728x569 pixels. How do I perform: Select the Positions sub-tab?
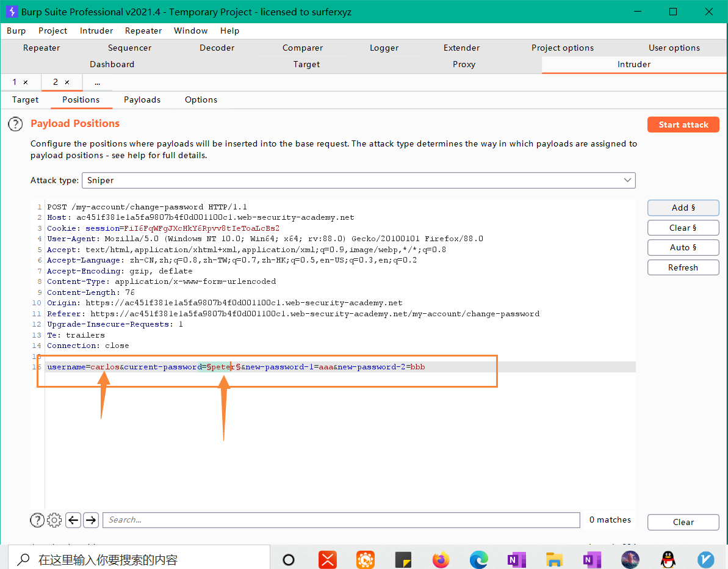[81, 100]
